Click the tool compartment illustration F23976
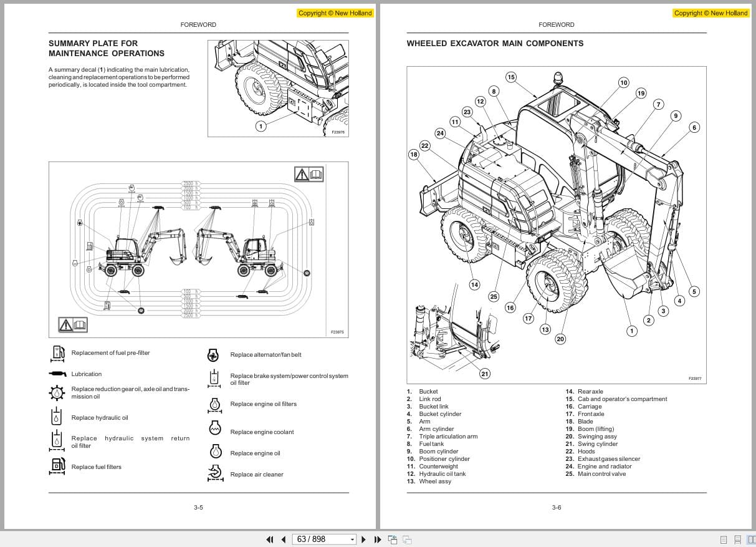 [x=278, y=88]
